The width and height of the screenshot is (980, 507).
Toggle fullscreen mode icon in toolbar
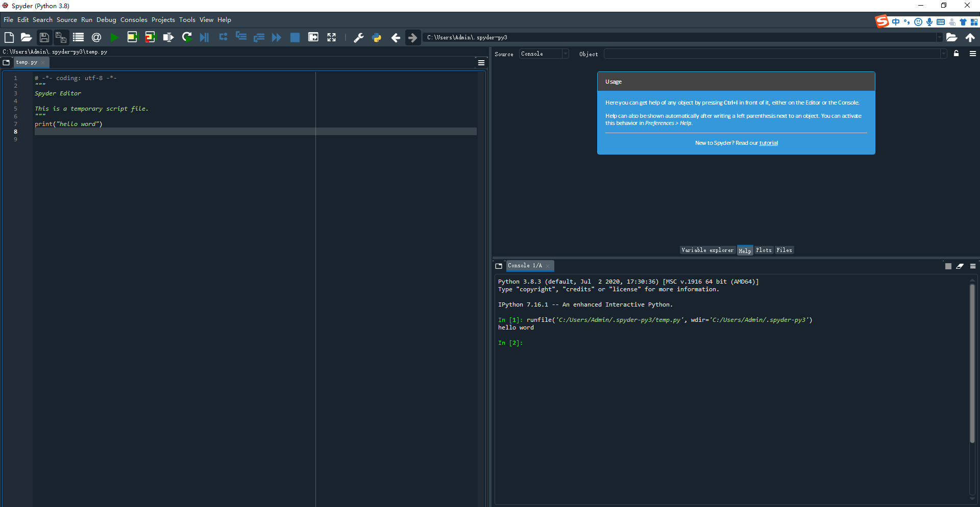click(x=332, y=37)
